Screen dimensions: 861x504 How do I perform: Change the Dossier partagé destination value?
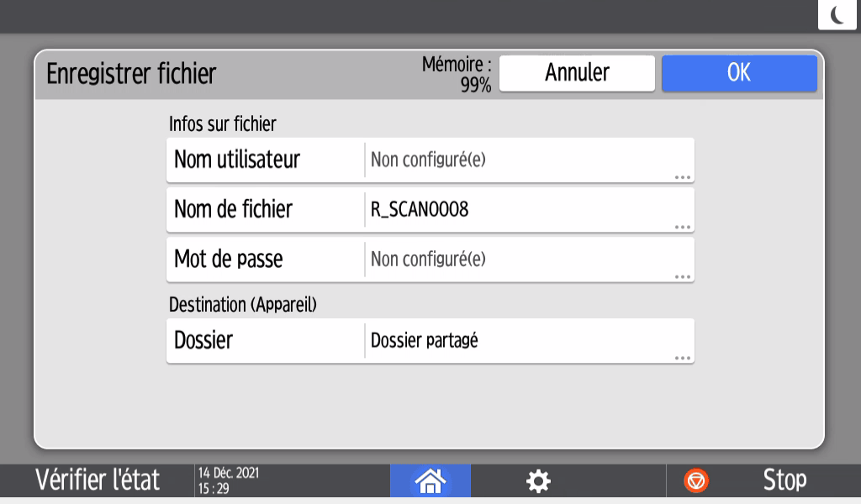425,341
